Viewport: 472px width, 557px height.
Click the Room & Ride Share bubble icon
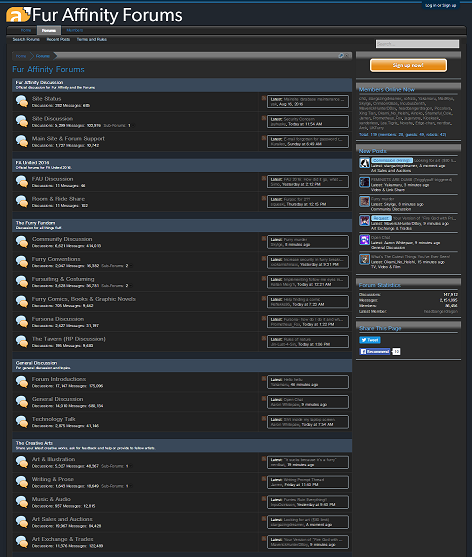tap(22, 202)
